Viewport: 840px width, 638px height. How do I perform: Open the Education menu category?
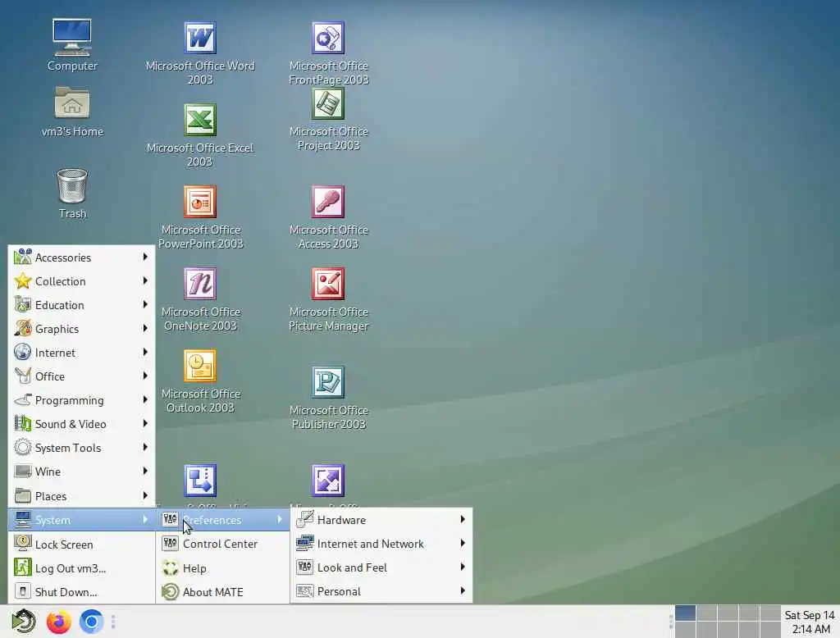click(81, 305)
